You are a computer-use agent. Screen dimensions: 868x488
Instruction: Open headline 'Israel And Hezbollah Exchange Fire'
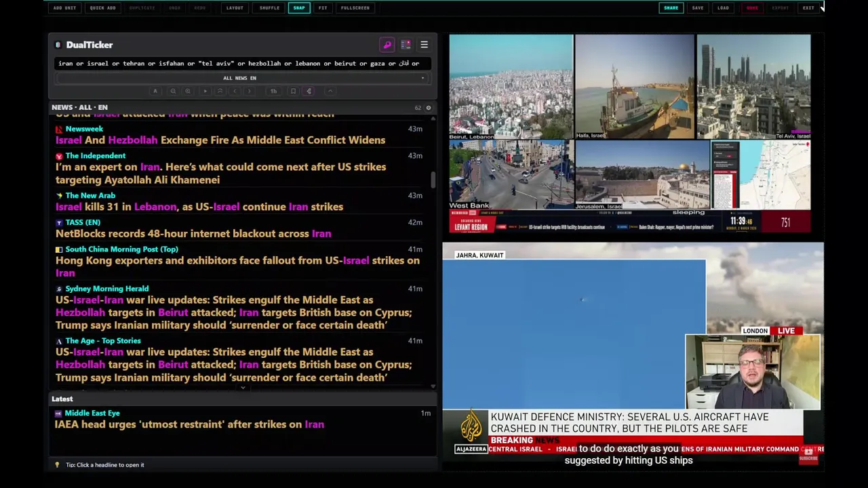220,140
